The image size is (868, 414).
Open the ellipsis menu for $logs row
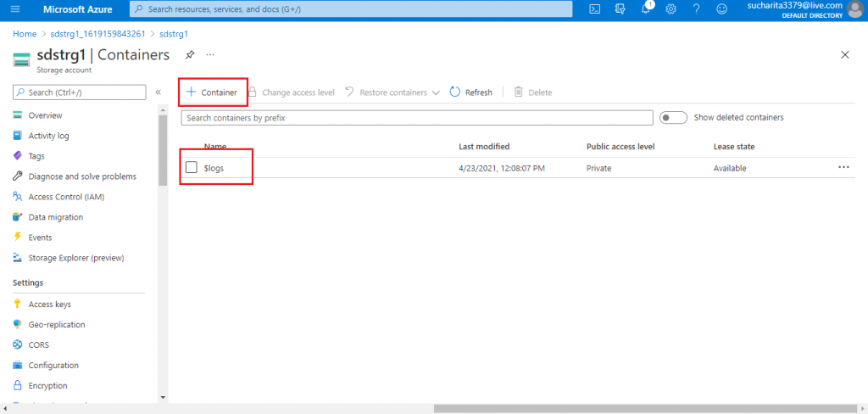point(843,167)
